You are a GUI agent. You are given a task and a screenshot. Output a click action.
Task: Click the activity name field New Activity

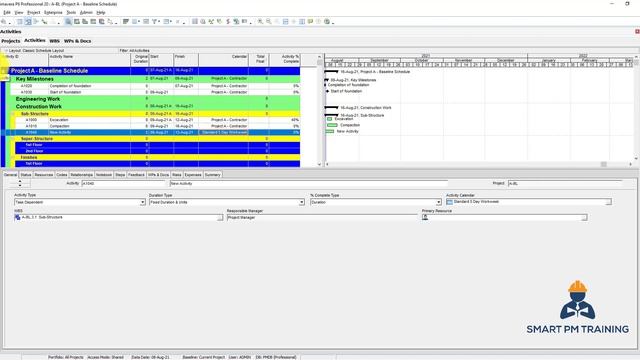click(x=309, y=184)
